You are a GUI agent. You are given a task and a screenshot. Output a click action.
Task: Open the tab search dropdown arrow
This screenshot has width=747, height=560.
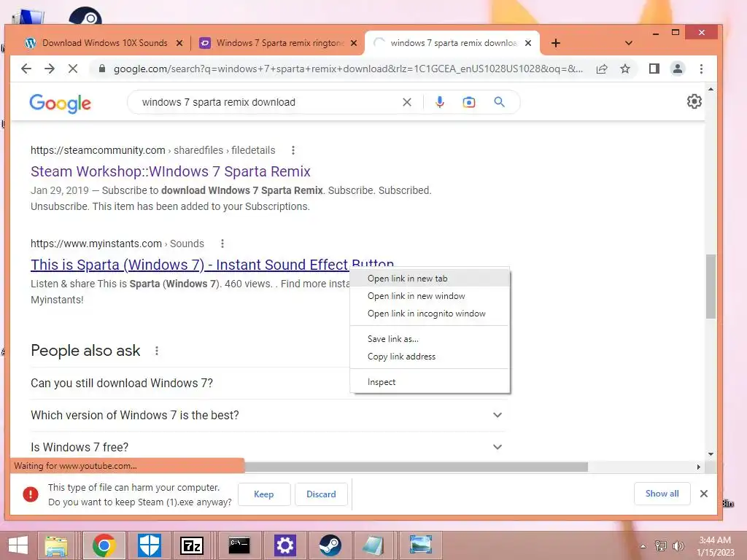coord(628,43)
